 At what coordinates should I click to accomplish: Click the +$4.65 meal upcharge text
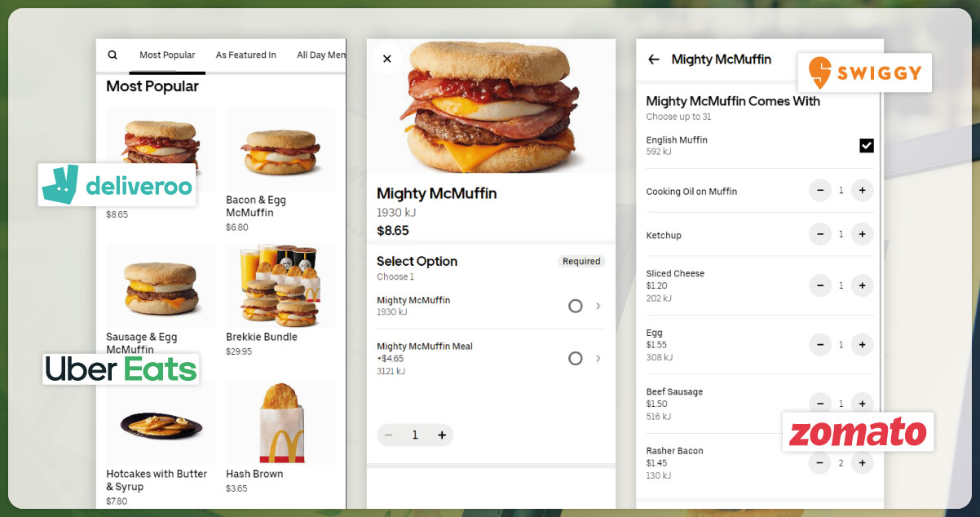tap(390, 358)
